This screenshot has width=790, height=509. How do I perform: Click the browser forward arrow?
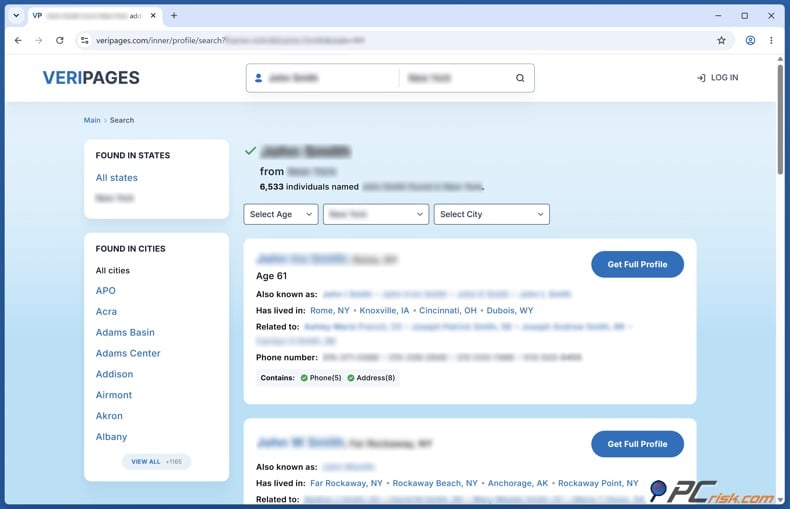click(x=39, y=40)
